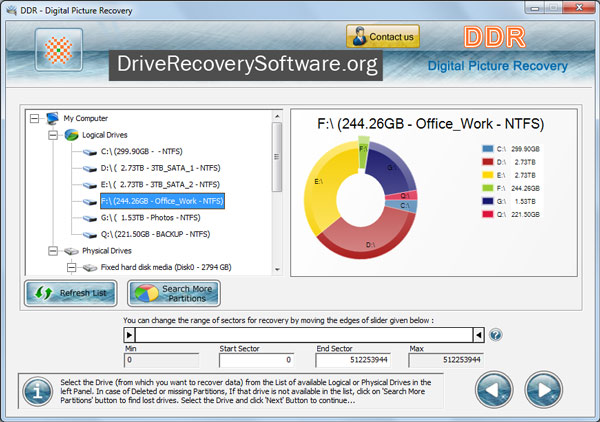
Task: Click the drive icon beside C:\ entry
Action: [x=90, y=152]
